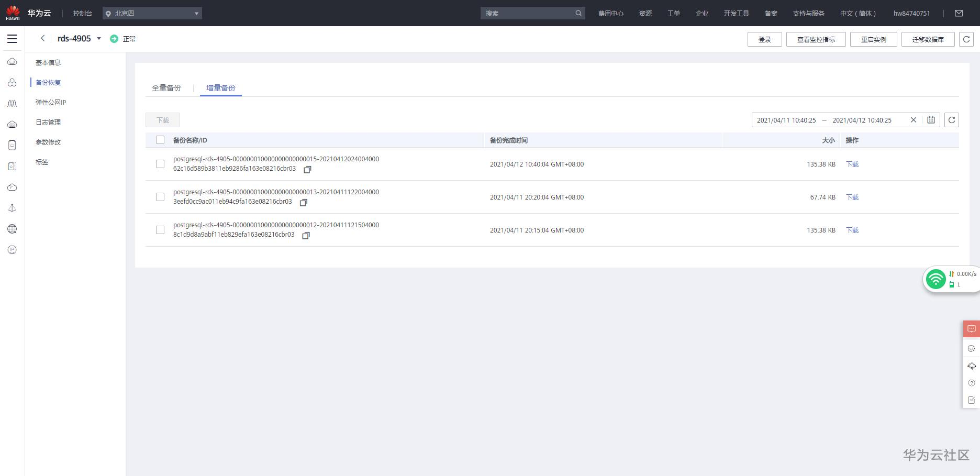Download the 2021/04/11 20:20:04 backup
The height and width of the screenshot is (476, 980).
coord(852,197)
